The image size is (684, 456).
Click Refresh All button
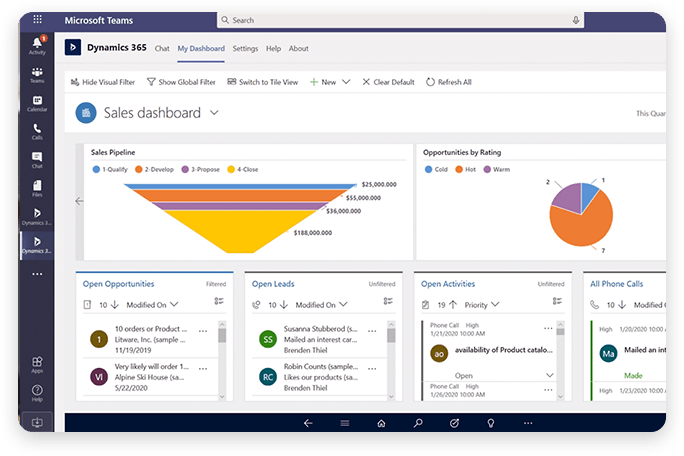(x=449, y=82)
